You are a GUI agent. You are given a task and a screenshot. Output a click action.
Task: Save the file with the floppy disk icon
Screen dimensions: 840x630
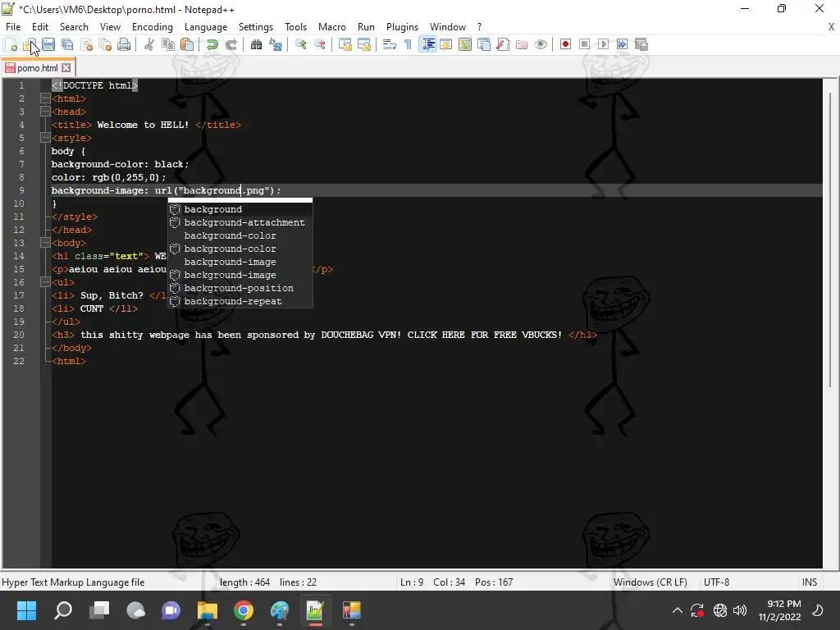[48, 44]
